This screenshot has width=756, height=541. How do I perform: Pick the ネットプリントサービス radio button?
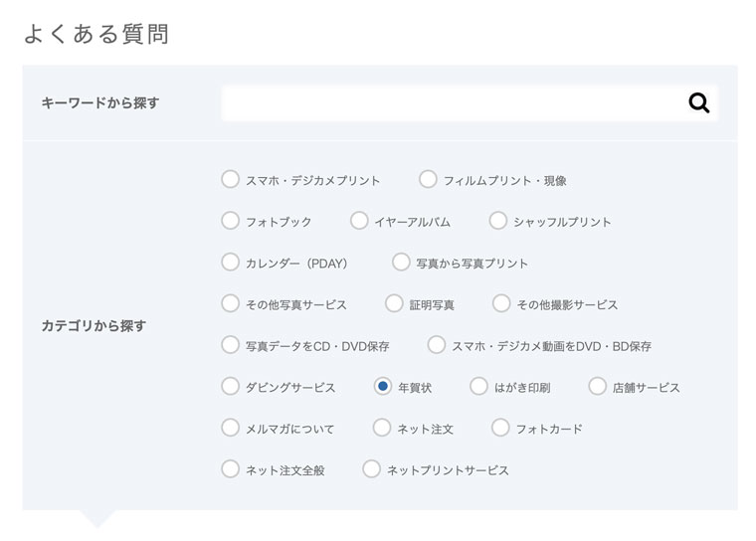pyautogui.click(x=372, y=468)
